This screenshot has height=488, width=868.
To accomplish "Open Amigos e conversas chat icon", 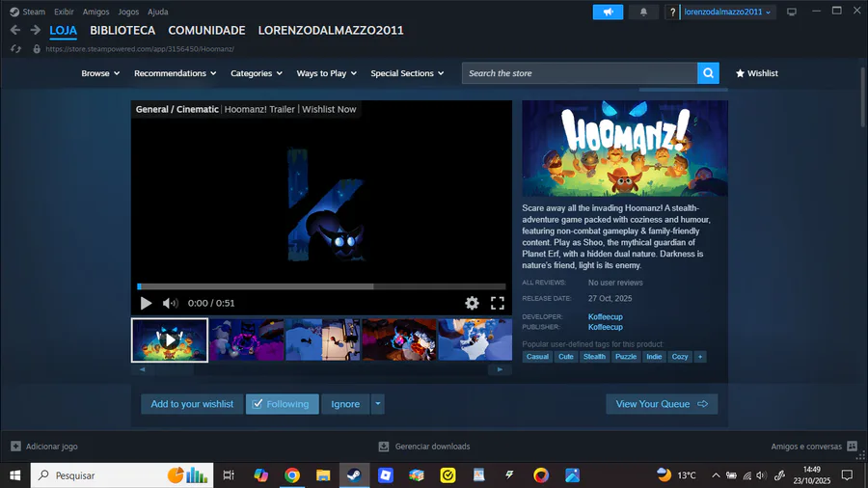I will click(852, 446).
